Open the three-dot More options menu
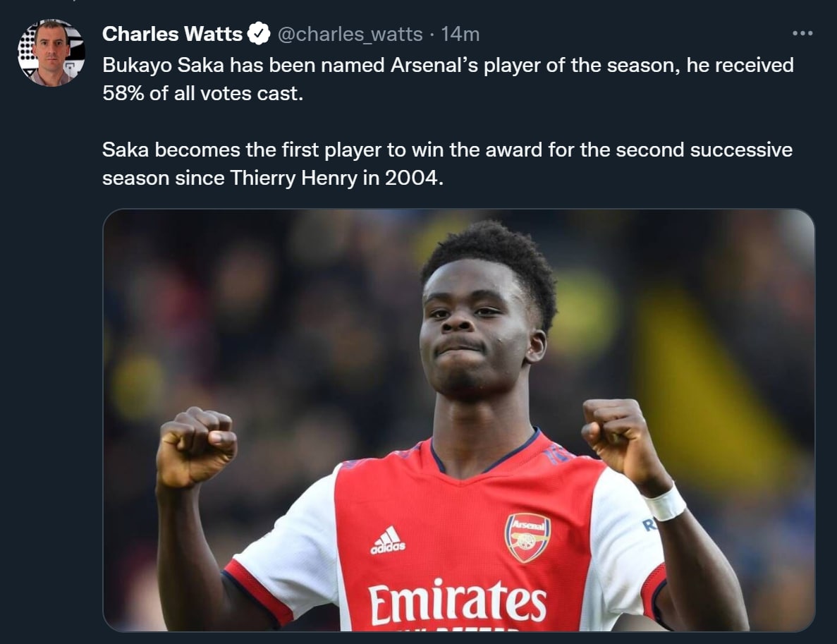This screenshot has height=644, width=837. 802,33
